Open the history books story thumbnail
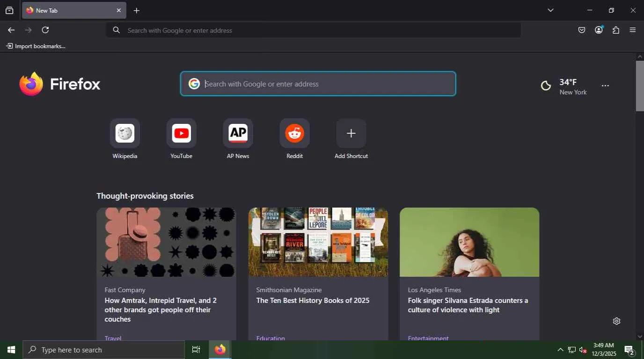 318,242
